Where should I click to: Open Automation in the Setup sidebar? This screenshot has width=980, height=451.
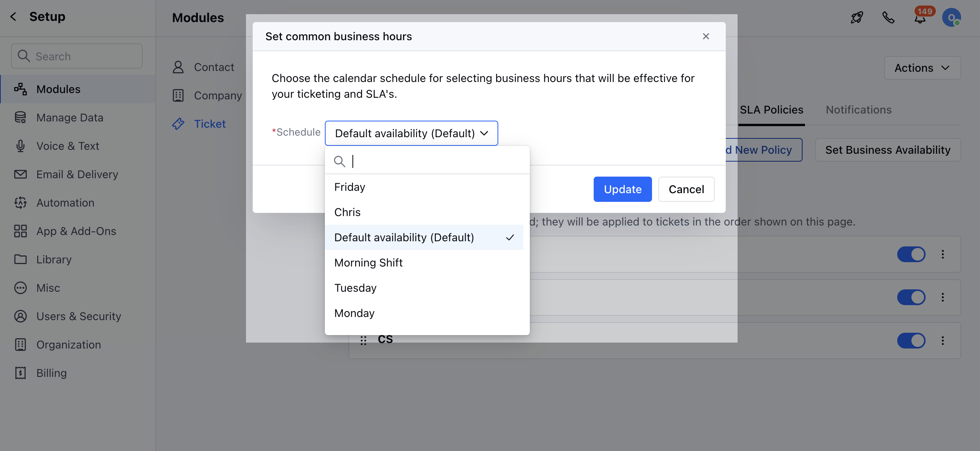pos(65,203)
